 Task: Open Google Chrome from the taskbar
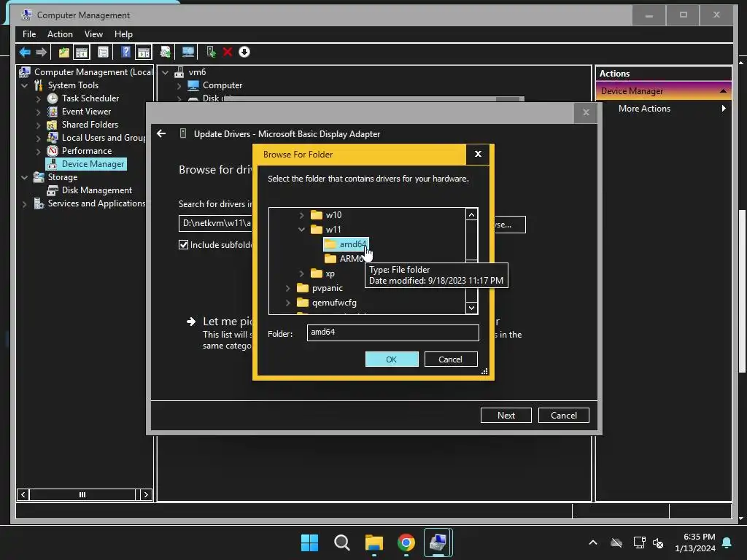(406, 542)
